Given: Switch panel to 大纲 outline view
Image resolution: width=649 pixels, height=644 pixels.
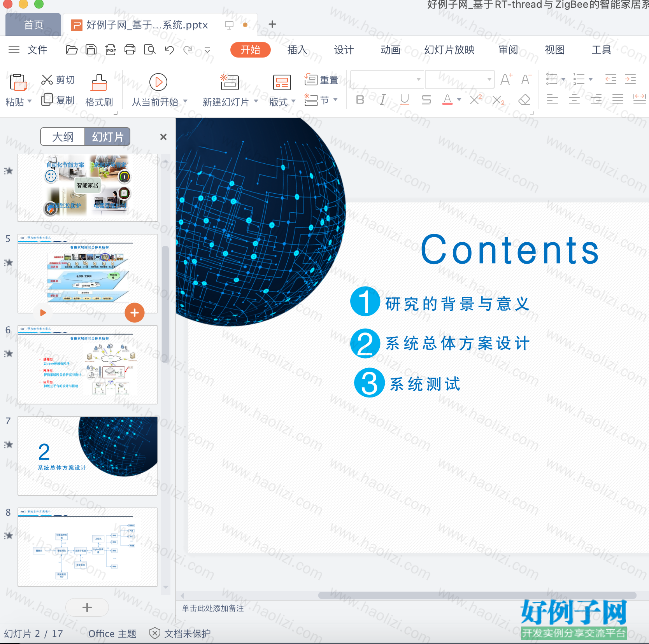Looking at the screenshot, I should 63,137.
